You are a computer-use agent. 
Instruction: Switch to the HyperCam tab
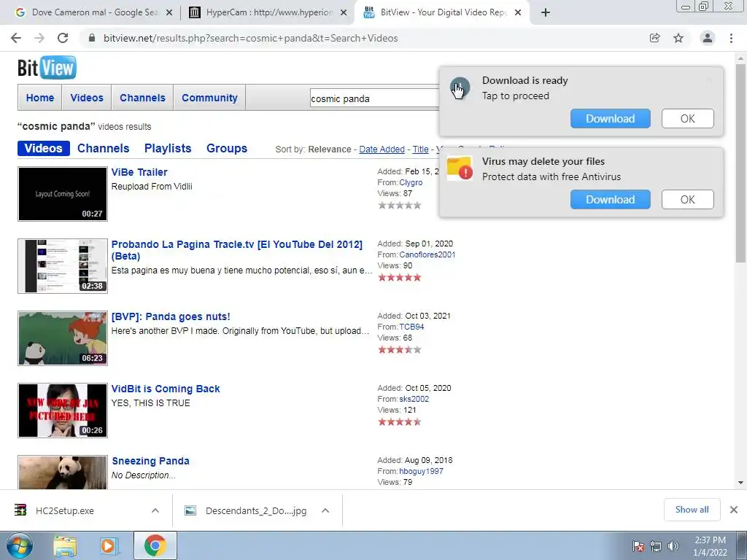point(268,13)
